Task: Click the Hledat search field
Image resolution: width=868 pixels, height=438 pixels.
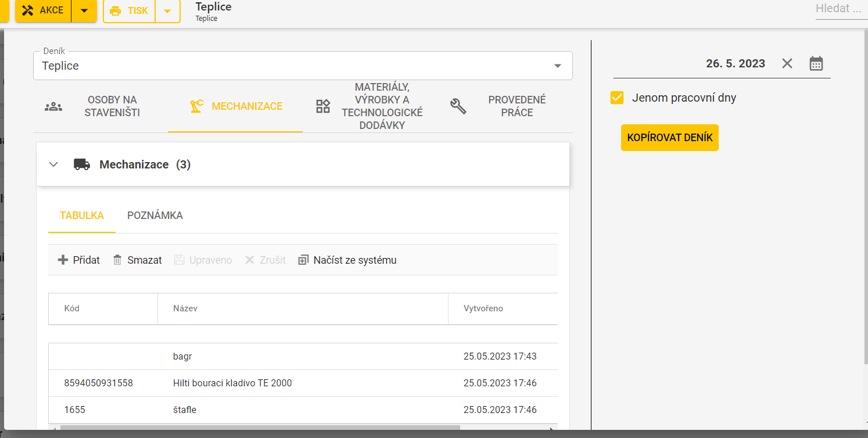Action: point(839,9)
